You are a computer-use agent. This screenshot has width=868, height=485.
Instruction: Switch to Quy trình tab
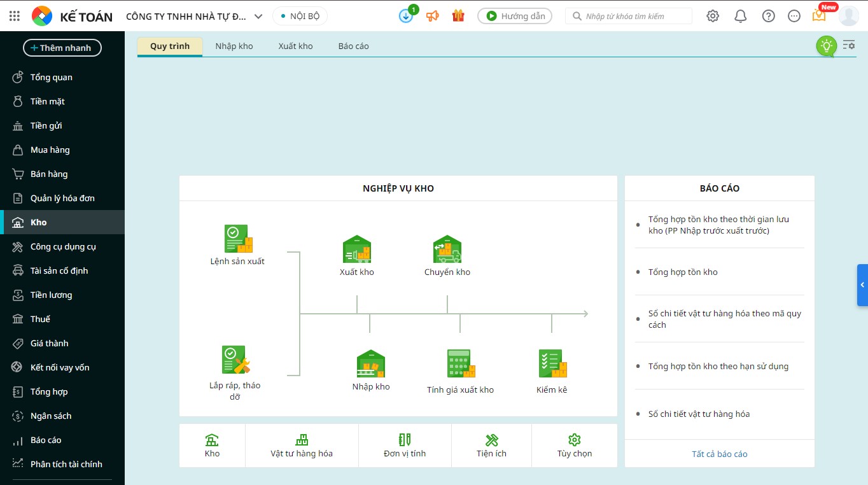coord(170,46)
